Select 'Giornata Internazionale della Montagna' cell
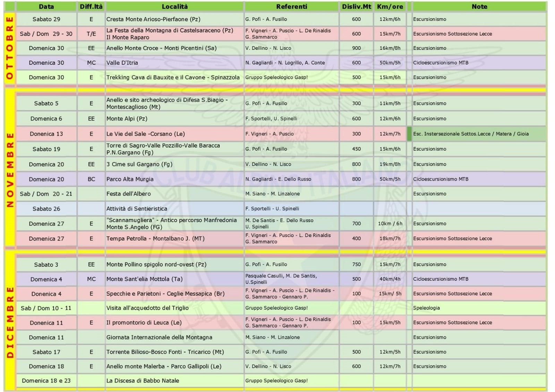 pyautogui.click(x=174, y=337)
